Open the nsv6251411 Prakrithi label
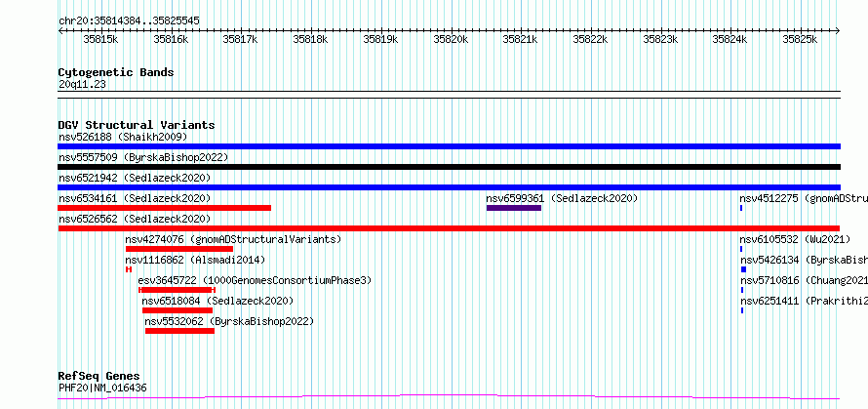The width and height of the screenshot is (868, 409). pyautogui.click(x=804, y=301)
